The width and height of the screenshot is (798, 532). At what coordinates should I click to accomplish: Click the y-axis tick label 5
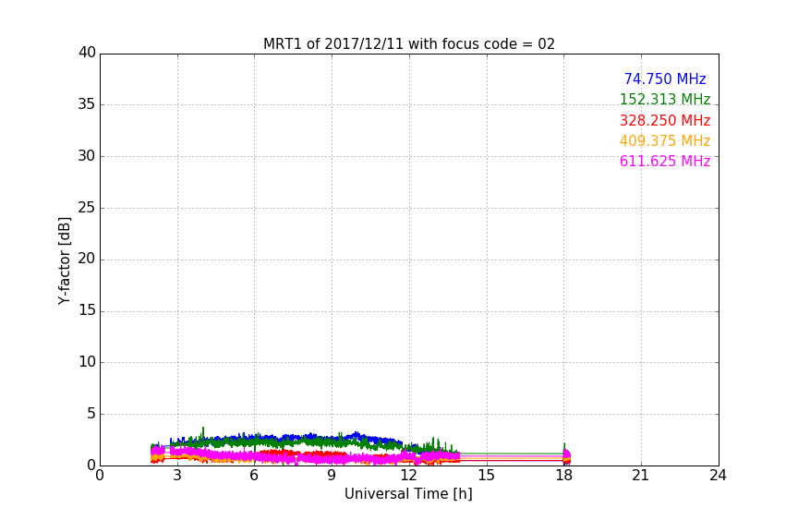pos(91,414)
